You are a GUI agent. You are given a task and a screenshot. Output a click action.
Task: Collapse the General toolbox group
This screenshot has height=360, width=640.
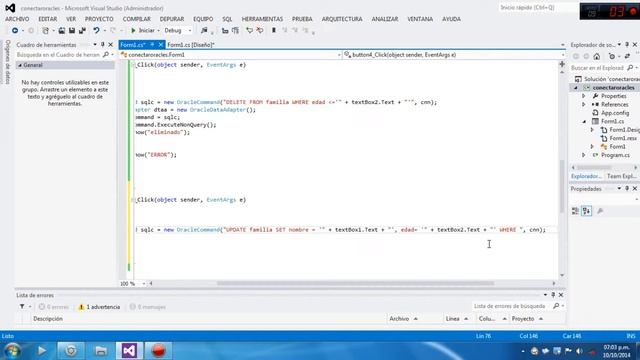[x=20, y=65]
